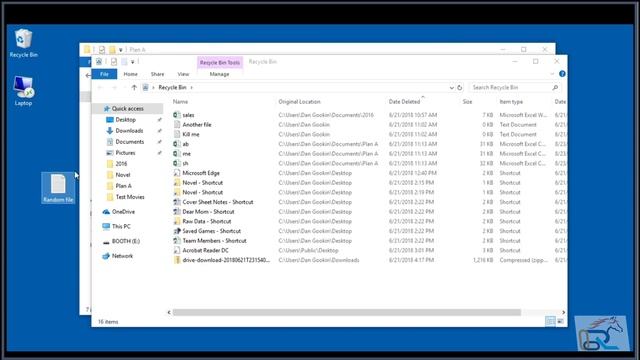The image size is (640, 360).
Task: Select Quick access in the navigation pane
Action: tap(128, 109)
